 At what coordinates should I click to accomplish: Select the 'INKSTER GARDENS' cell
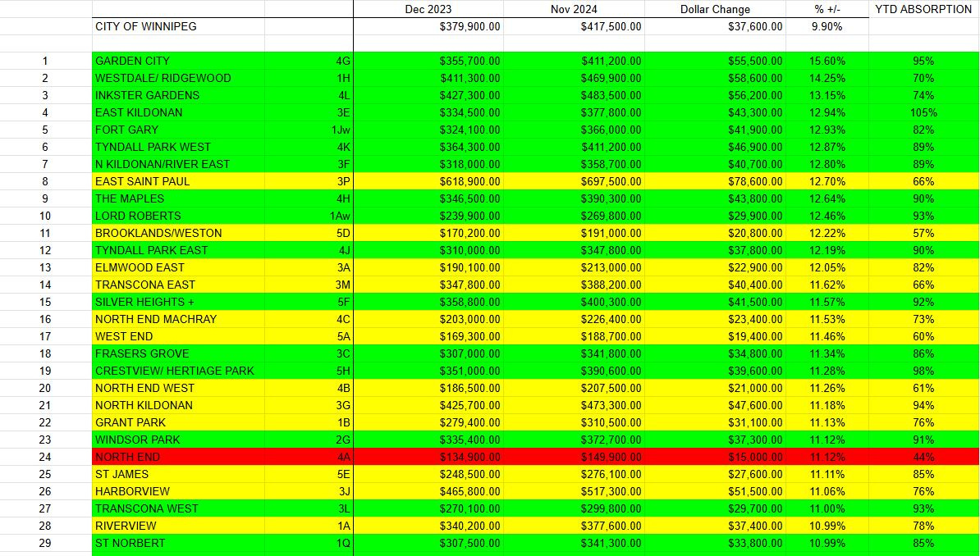click(178, 95)
